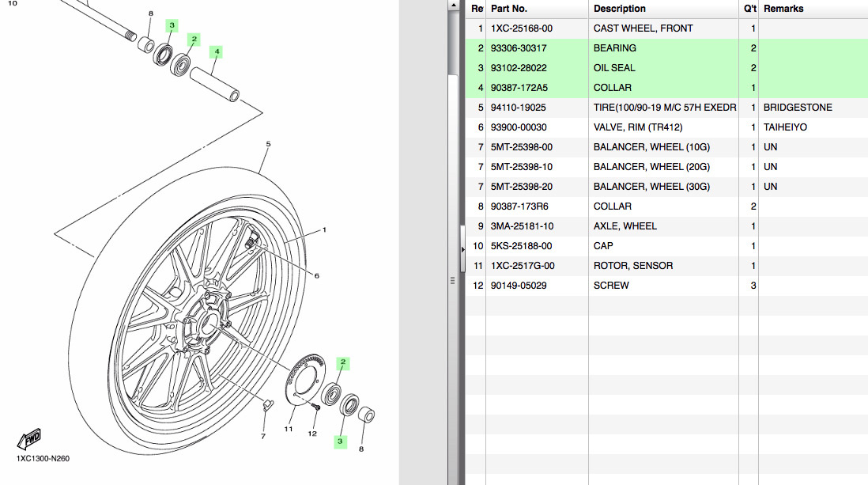Click the upper green callout 2 label
This screenshot has width=868, height=485.
(194, 39)
